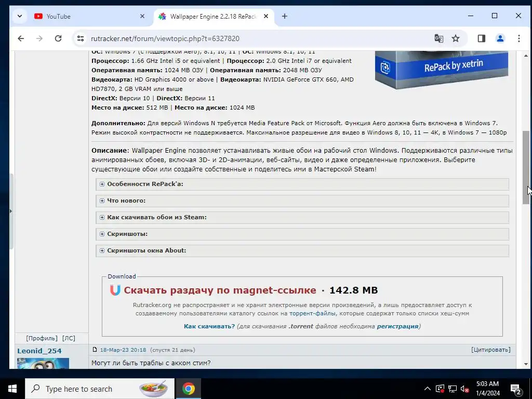532x399 pixels.
Task: Open the Chrome side panel
Action: click(x=482, y=38)
